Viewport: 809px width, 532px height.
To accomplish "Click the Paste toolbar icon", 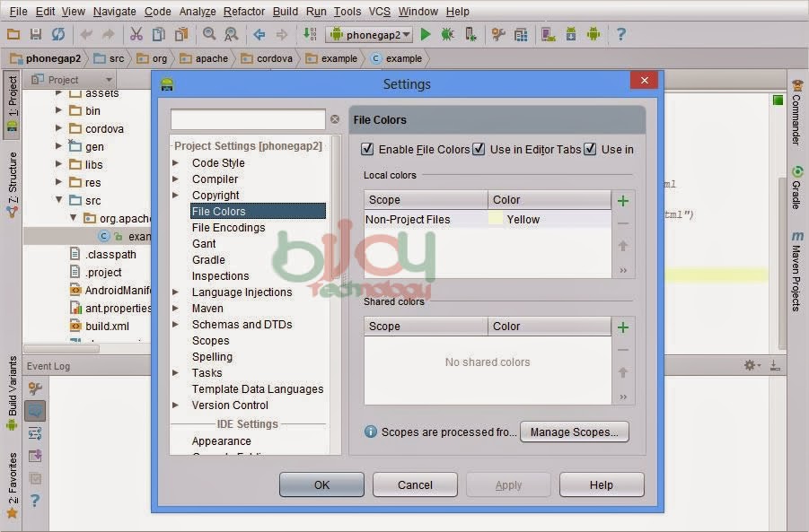I will [x=181, y=34].
